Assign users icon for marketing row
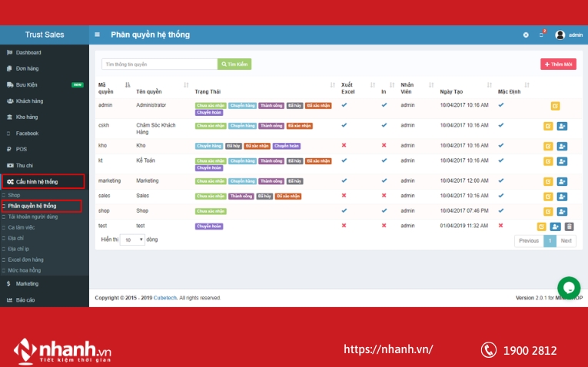588x367 pixels. [562, 182]
